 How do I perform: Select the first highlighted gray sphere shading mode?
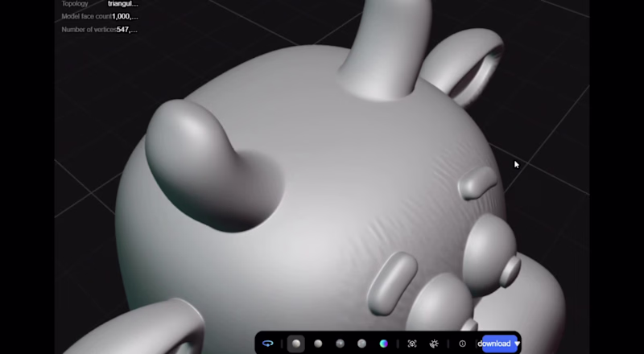(x=296, y=344)
